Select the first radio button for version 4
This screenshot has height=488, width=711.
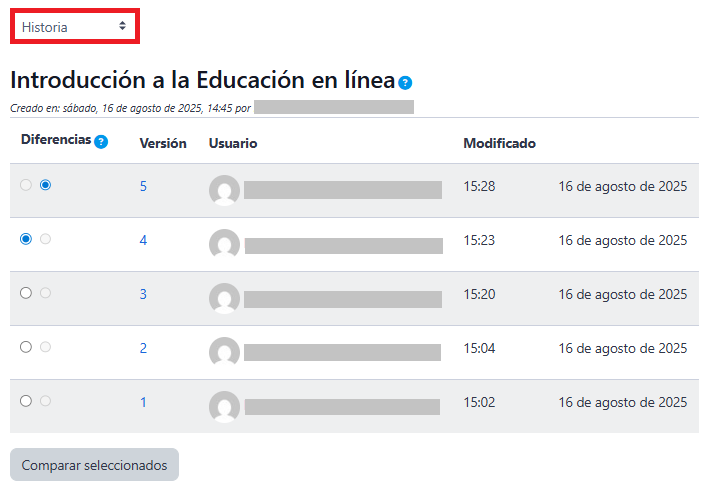coord(26,239)
